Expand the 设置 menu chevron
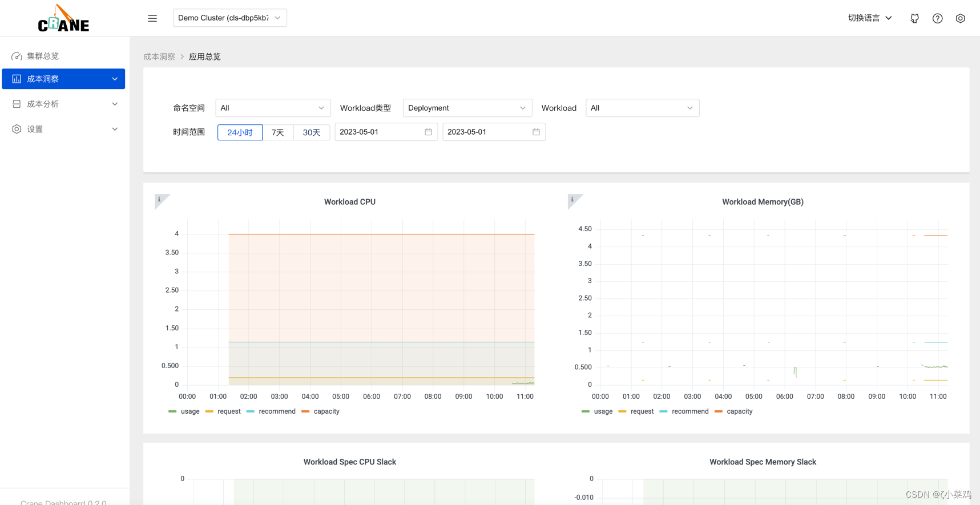 [115, 129]
